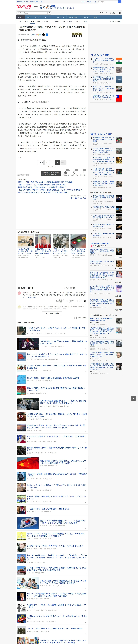Click 記事に関する報告 report icon link
This screenshot has width=138, height=644.
(23, 175)
